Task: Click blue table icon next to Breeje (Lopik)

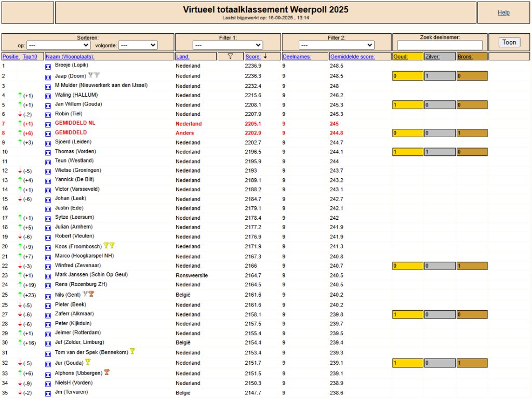Action: click(48, 67)
